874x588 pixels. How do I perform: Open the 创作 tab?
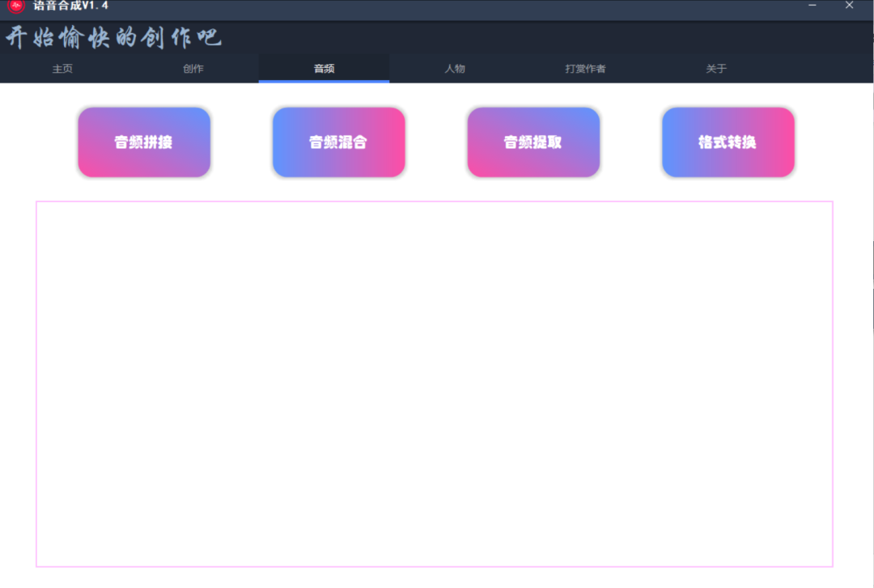click(193, 69)
